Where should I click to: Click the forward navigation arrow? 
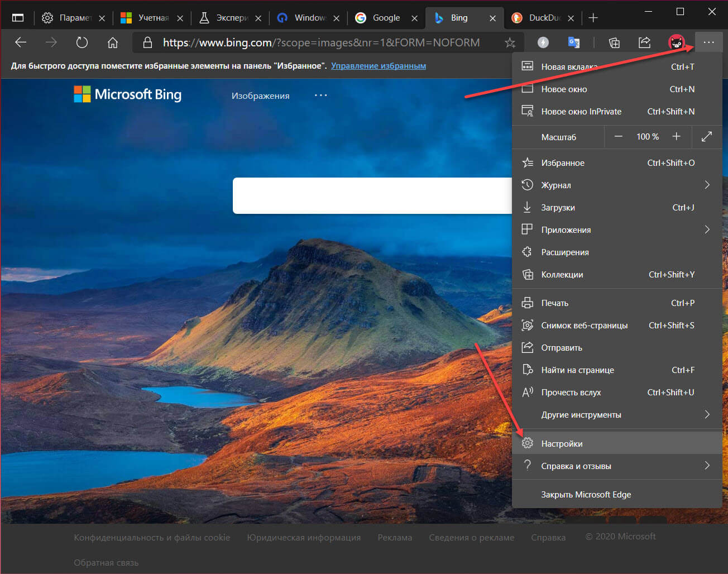click(51, 42)
